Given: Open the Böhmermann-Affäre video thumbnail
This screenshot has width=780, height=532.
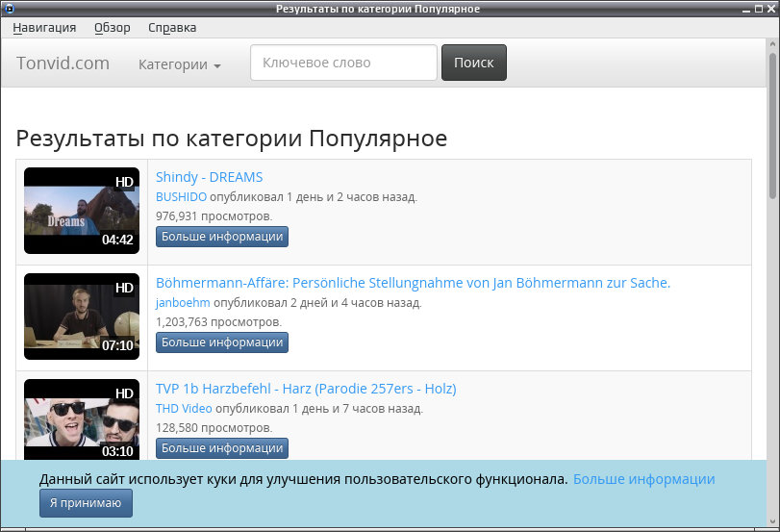Looking at the screenshot, I should [x=82, y=317].
